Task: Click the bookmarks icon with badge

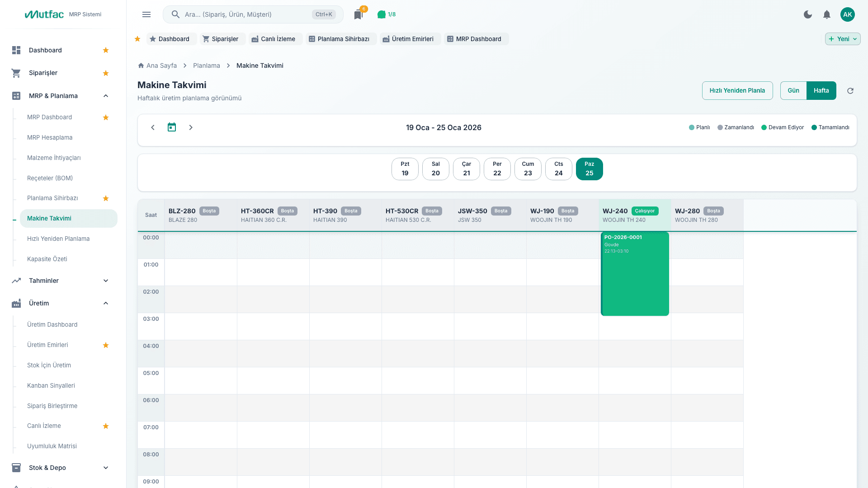Action: coord(359,14)
